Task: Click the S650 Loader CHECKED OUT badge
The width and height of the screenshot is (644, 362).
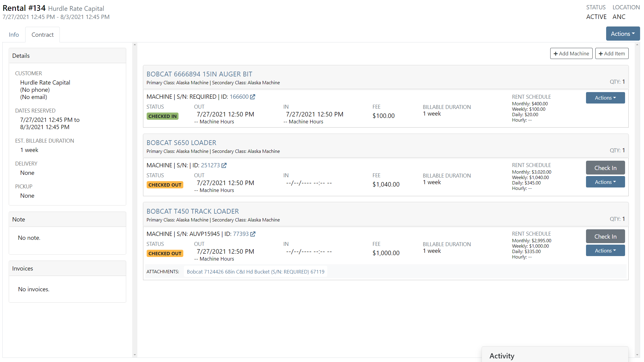Action: pos(165,185)
